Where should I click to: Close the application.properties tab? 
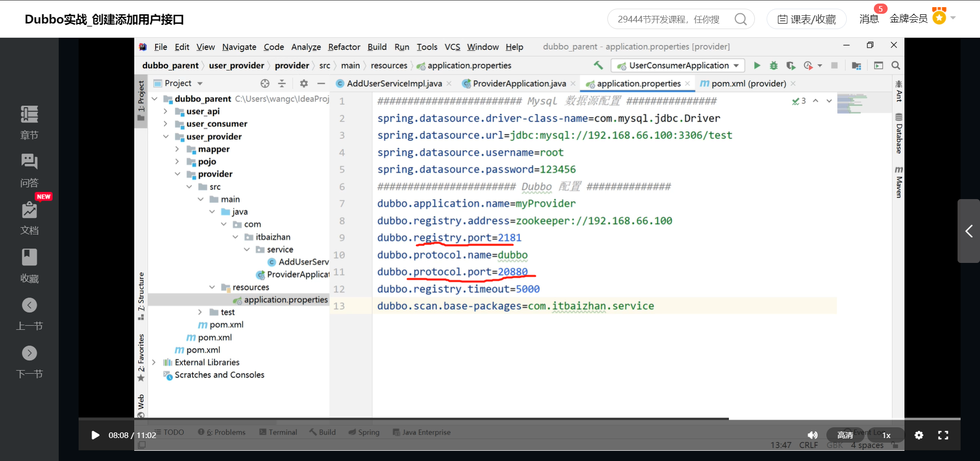(688, 83)
